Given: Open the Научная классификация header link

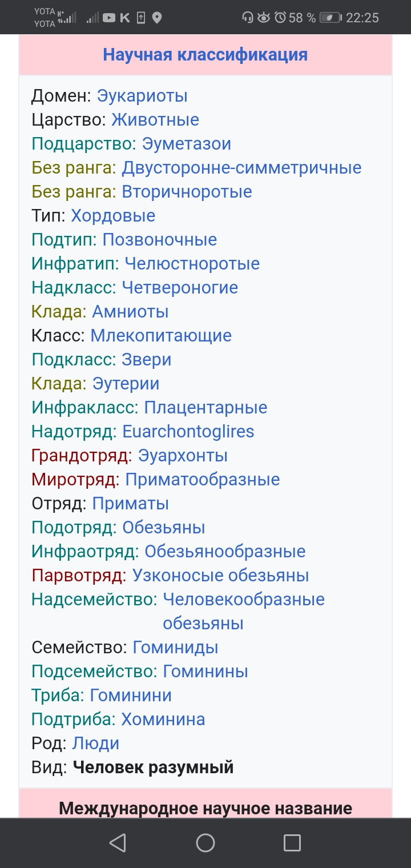Looking at the screenshot, I should pyautogui.click(x=205, y=55).
